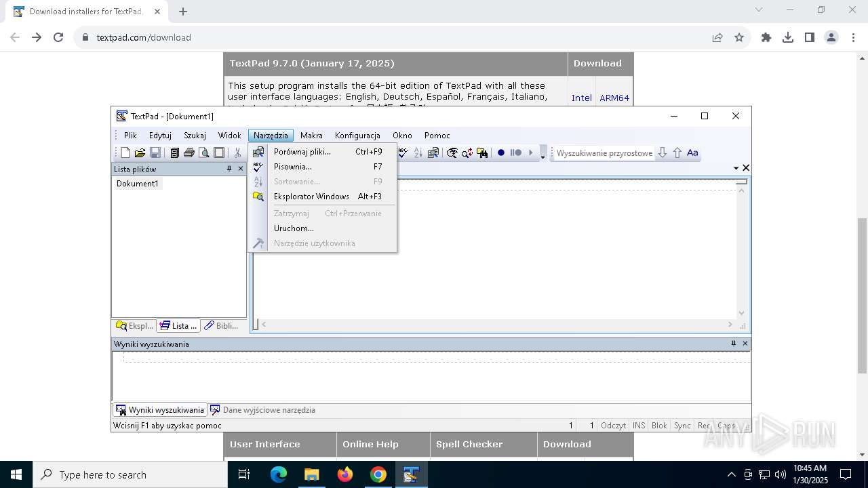Open the toolbar overflow options arrow
Viewport: 868px width, 488px height.
click(542, 154)
